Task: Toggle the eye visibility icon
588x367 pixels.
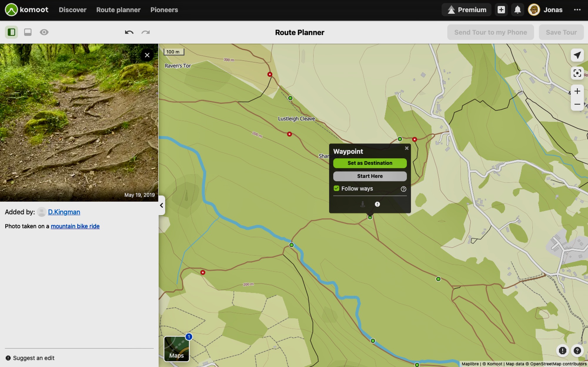Action: point(44,32)
